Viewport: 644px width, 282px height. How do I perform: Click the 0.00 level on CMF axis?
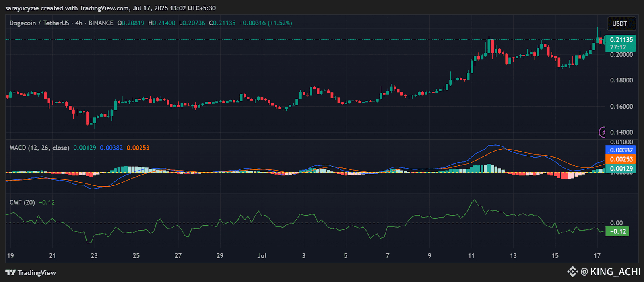616,223
